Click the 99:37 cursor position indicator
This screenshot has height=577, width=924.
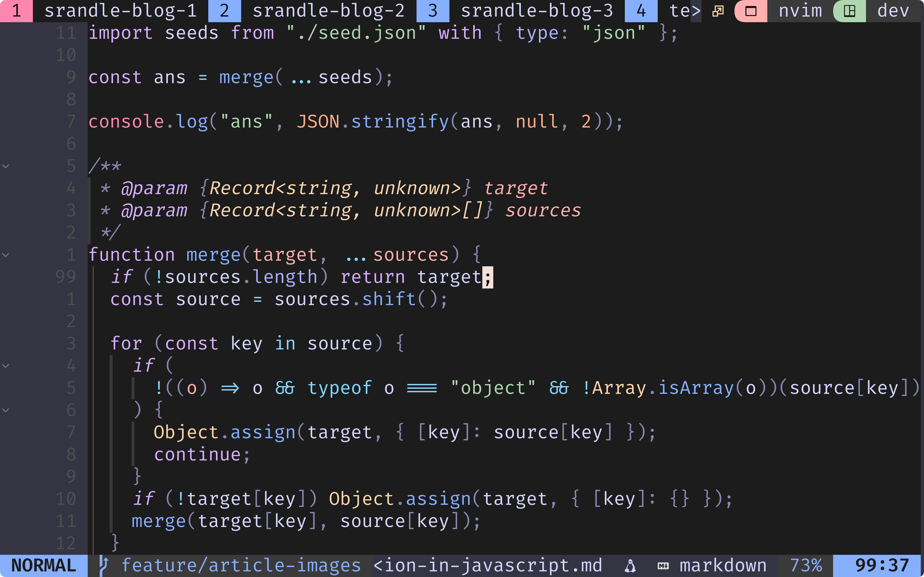pos(882,566)
